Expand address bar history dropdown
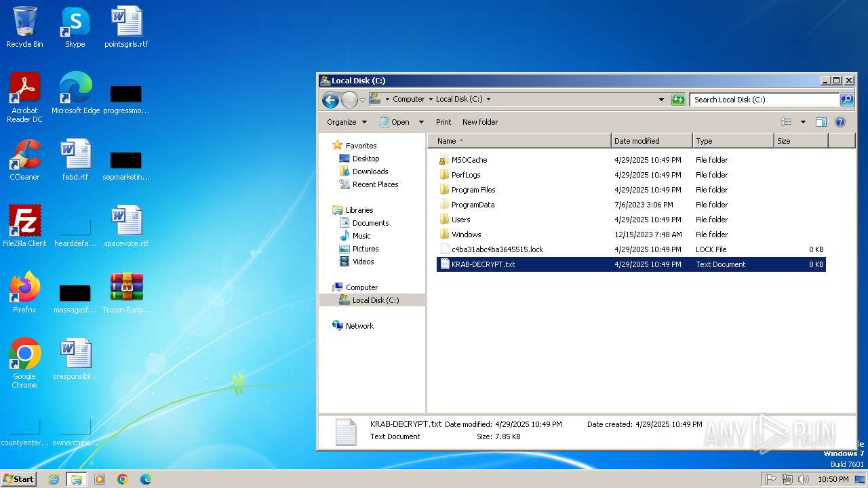Image resolution: width=868 pixels, height=488 pixels. (662, 100)
